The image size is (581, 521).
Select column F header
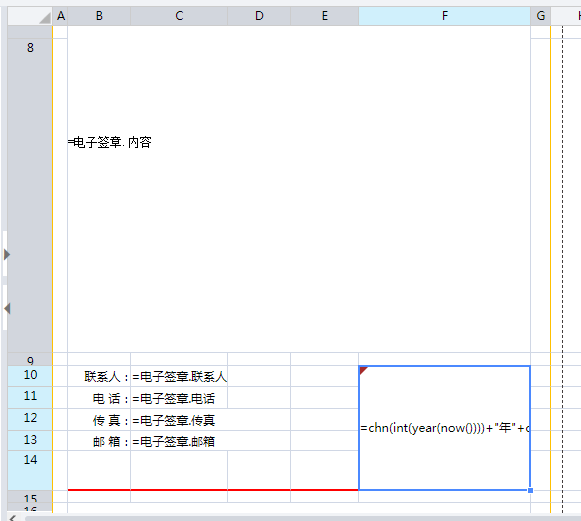coord(444,16)
